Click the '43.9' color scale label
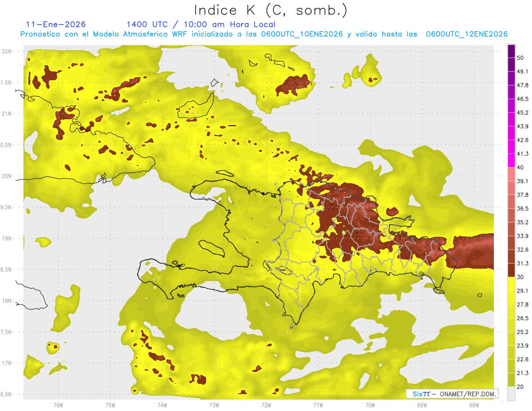The height and width of the screenshot is (411, 532). click(x=523, y=126)
